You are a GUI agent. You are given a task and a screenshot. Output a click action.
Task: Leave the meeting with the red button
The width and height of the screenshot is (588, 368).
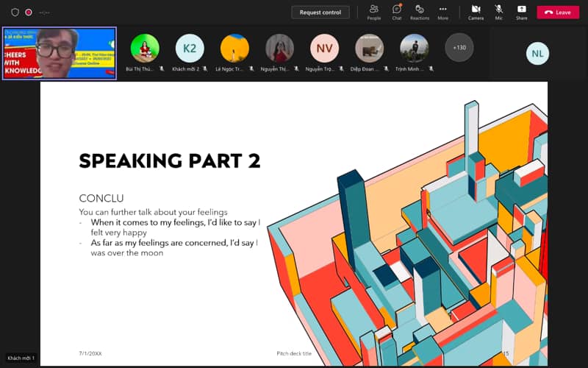click(x=558, y=13)
